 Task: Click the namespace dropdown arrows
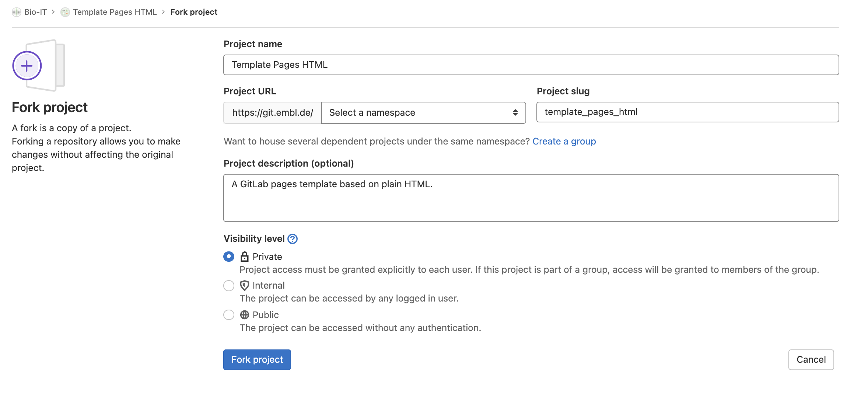pos(515,112)
